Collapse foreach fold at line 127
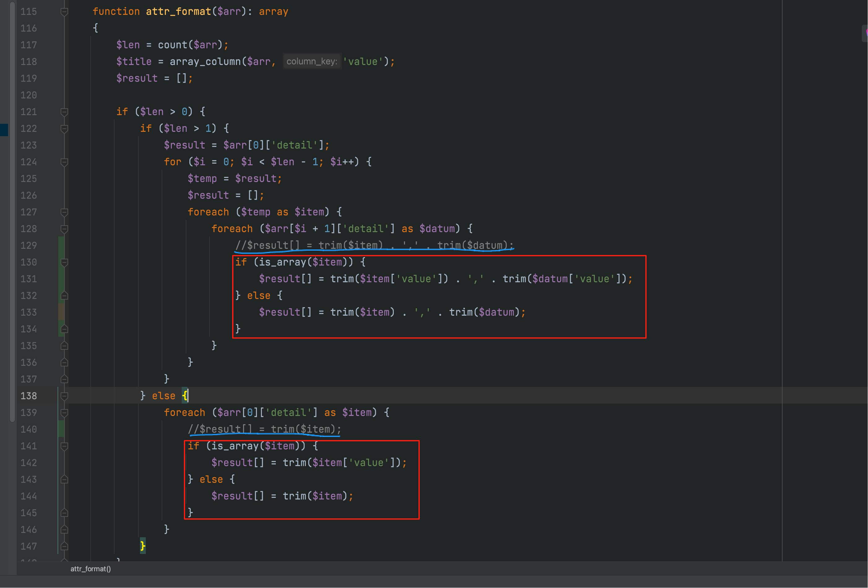Image resolution: width=868 pixels, height=588 pixels. pos(64,212)
